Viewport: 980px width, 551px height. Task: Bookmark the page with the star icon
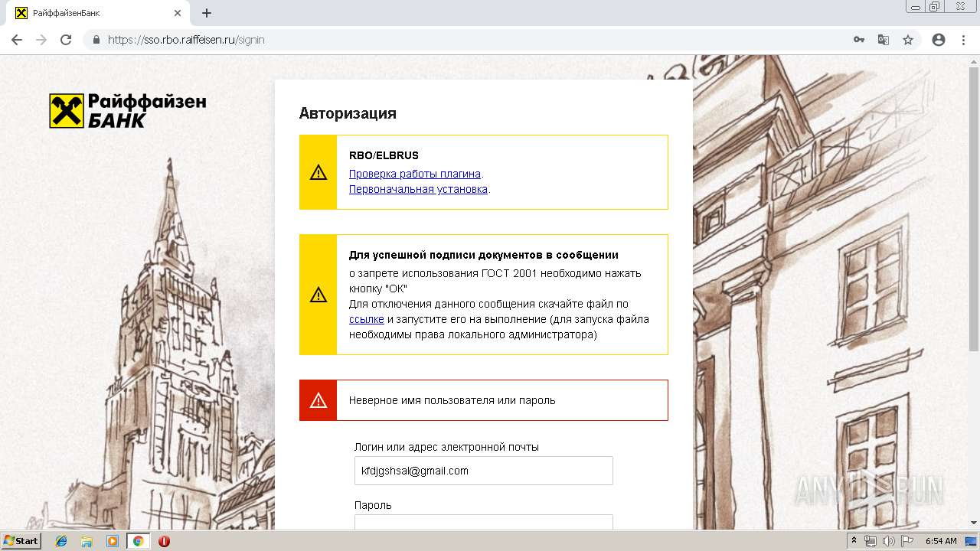tap(908, 40)
